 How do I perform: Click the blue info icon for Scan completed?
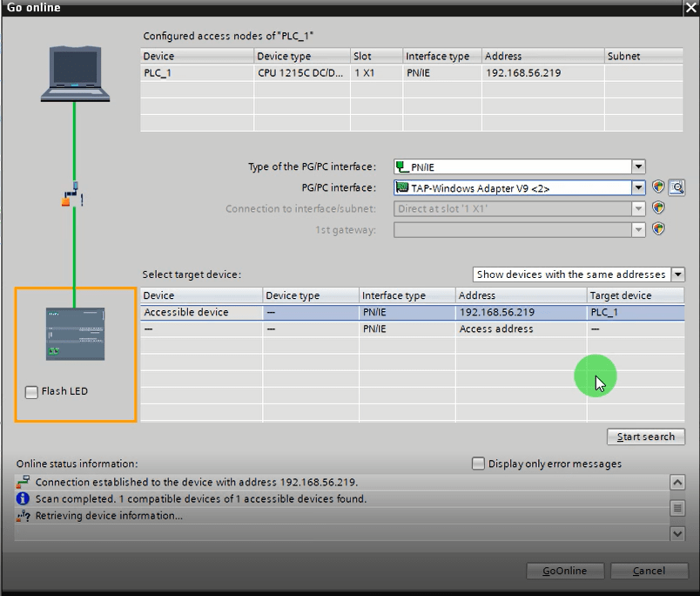coord(24,499)
